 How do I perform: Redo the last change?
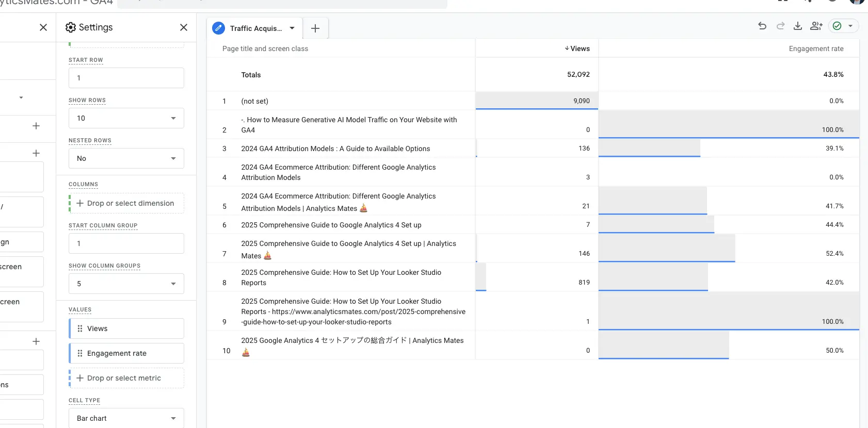tap(780, 26)
